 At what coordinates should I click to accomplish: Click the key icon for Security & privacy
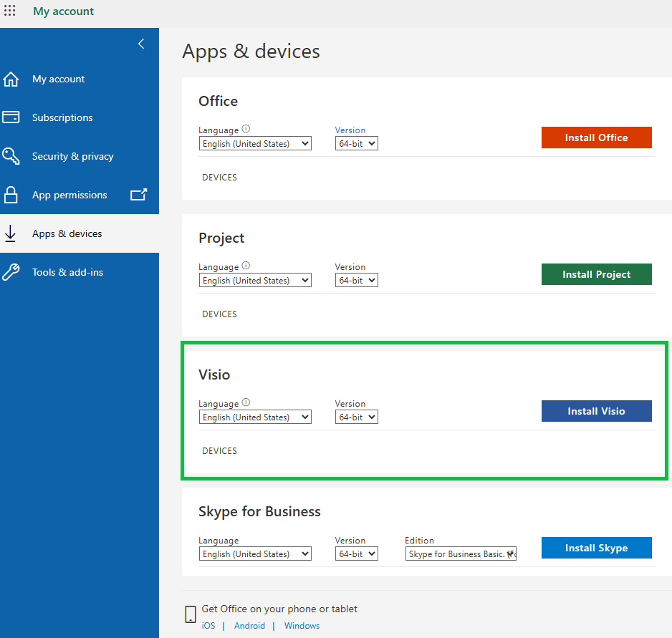point(11,156)
